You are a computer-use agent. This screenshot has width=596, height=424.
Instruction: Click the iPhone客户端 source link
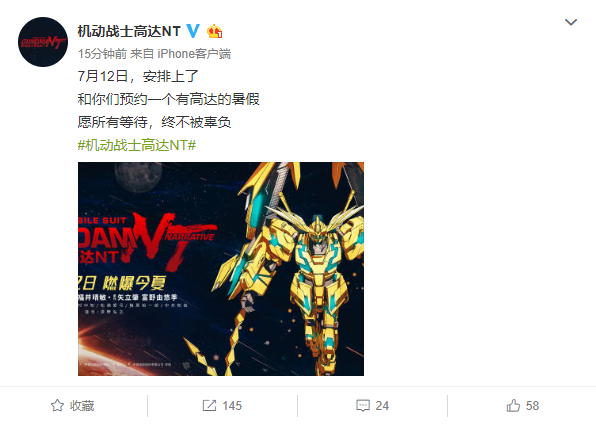tap(194, 54)
